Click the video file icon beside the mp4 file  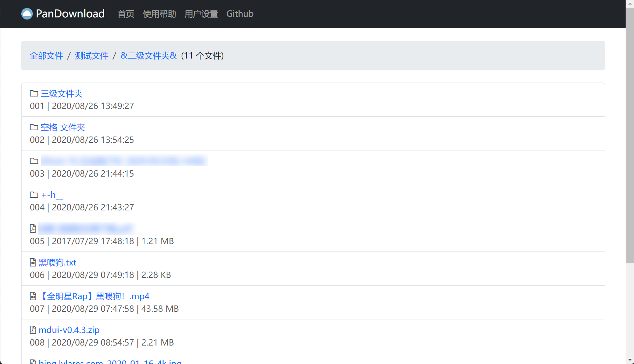[33, 296]
